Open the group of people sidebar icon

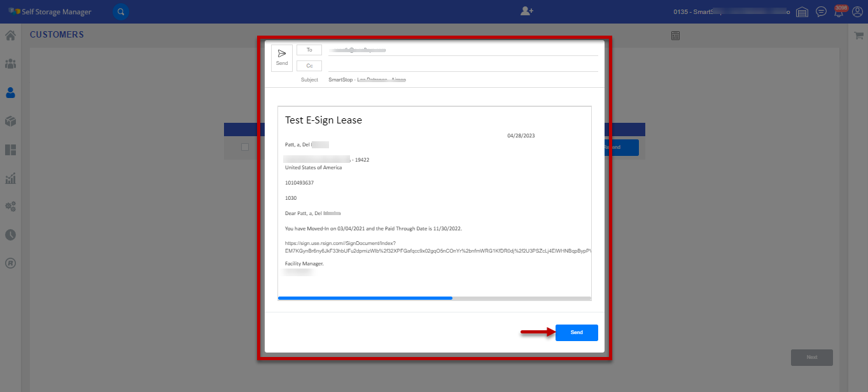[10, 64]
